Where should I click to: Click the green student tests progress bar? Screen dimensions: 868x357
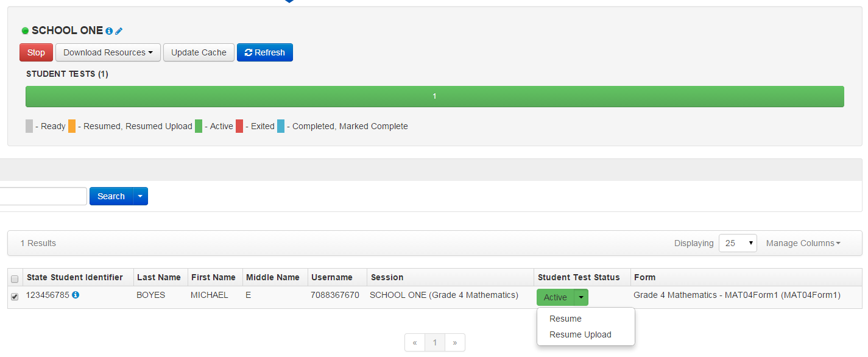(434, 96)
